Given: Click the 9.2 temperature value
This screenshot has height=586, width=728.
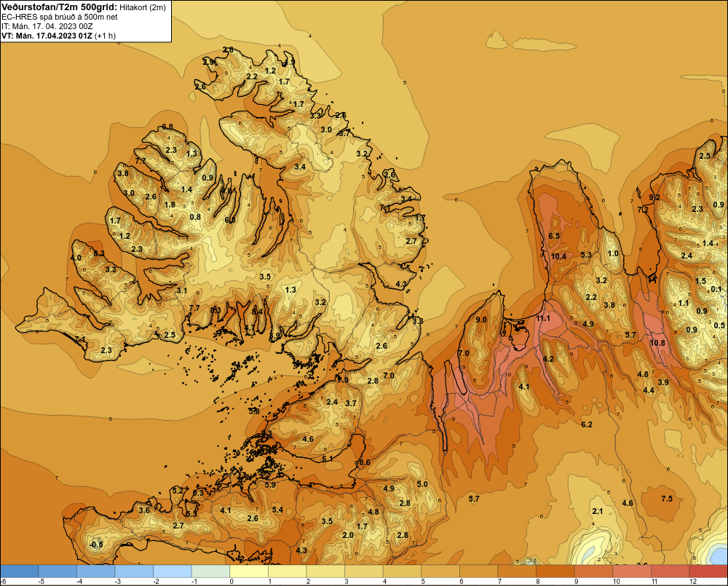Looking at the screenshot, I should 654,198.
